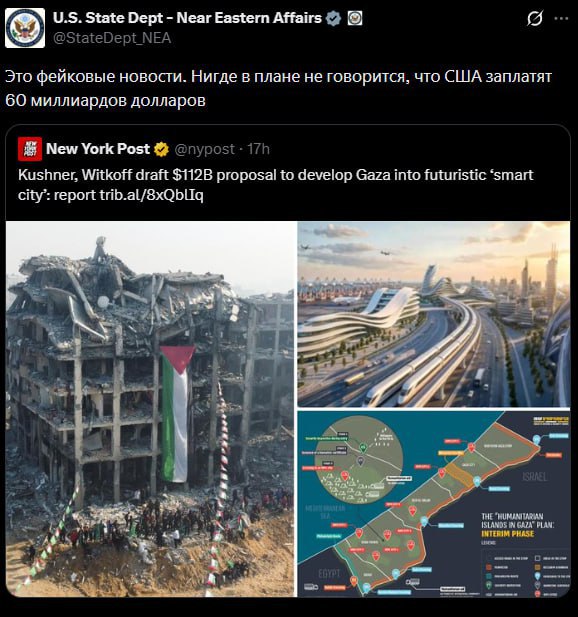This screenshot has height=617, width=578.
Task: Open the Grok explain icon
Action: pos(535,18)
